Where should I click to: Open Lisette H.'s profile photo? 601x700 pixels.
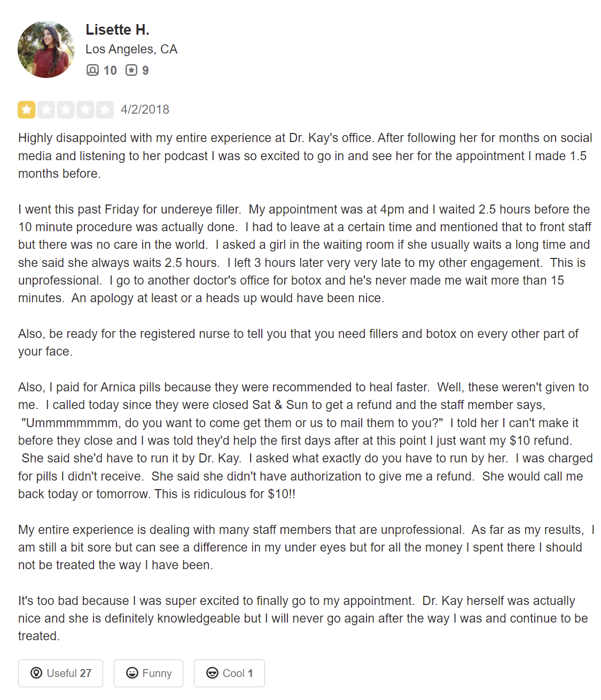coord(46,50)
